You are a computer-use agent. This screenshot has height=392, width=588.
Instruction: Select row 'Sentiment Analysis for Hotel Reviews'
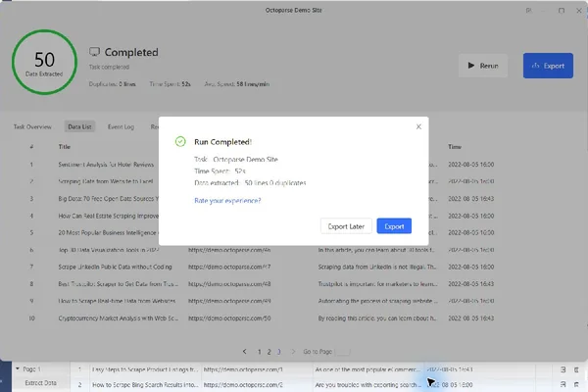coord(106,165)
